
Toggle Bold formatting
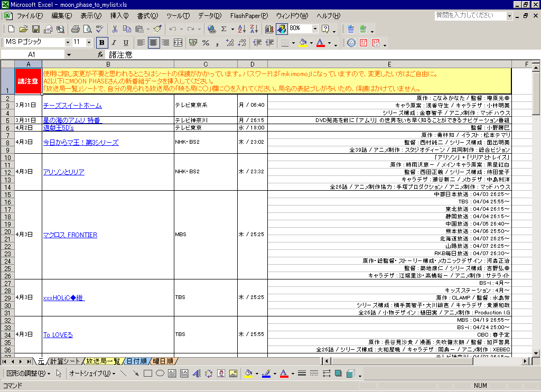click(101, 43)
